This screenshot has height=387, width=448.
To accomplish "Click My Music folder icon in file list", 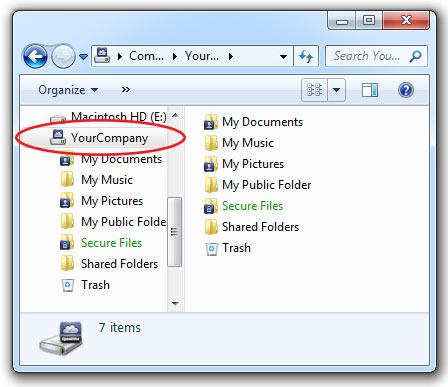I will point(211,143).
